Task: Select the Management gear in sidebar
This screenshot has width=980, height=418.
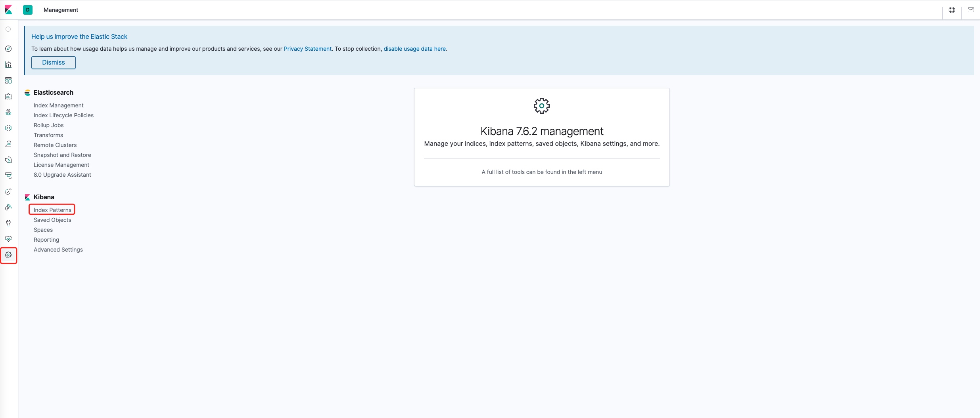Action: tap(8, 255)
